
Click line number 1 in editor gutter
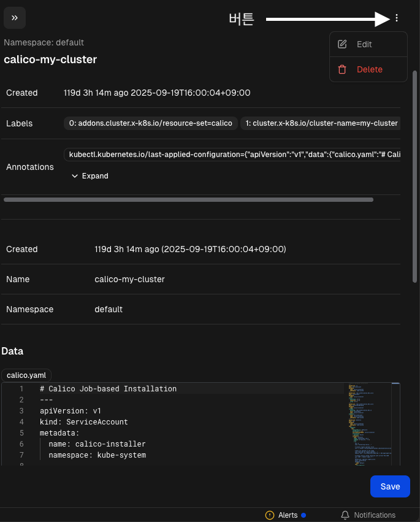[21, 389]
